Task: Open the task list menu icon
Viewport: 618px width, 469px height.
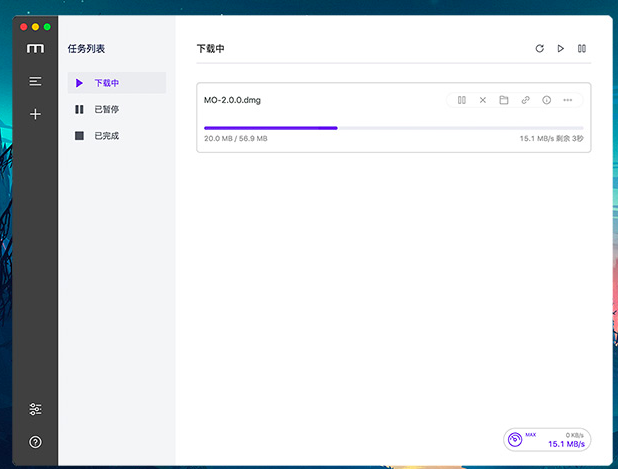Action: [35, 81]
